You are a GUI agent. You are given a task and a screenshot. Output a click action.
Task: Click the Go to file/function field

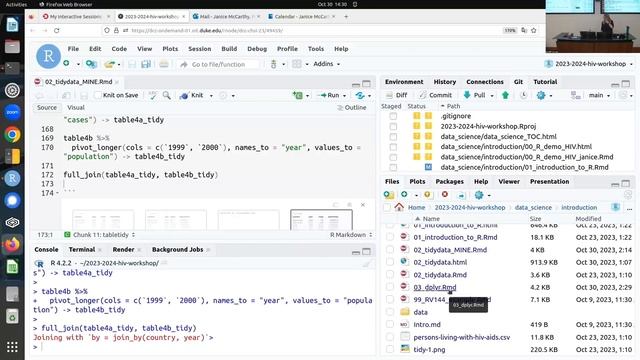218,64
